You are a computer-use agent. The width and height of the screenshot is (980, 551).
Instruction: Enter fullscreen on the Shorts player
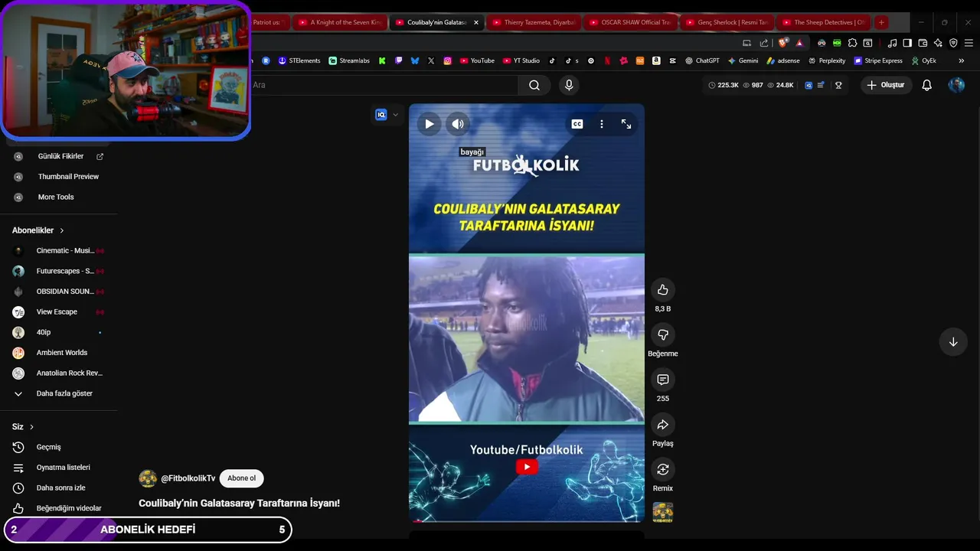(x=626, y=124)
